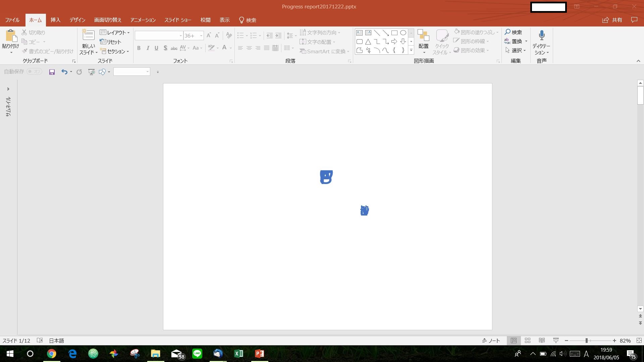Open Arrange (配置) menu
The image size is (644, 362).
point(423,41)
